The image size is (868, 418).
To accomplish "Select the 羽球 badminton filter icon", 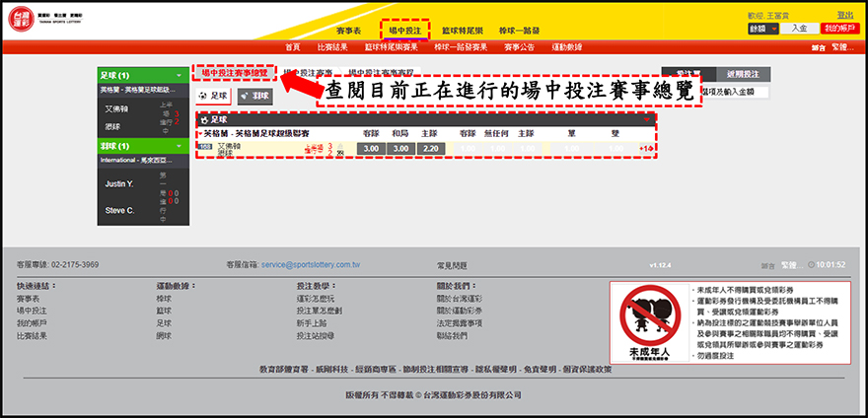I will pos(254,96).
